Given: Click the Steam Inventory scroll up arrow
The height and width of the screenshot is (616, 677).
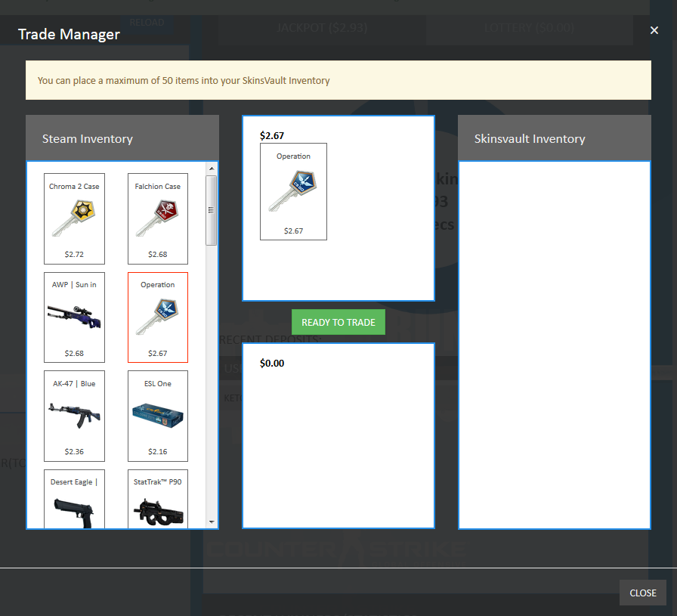Looking at the screenshot, I should pos(212,169).
